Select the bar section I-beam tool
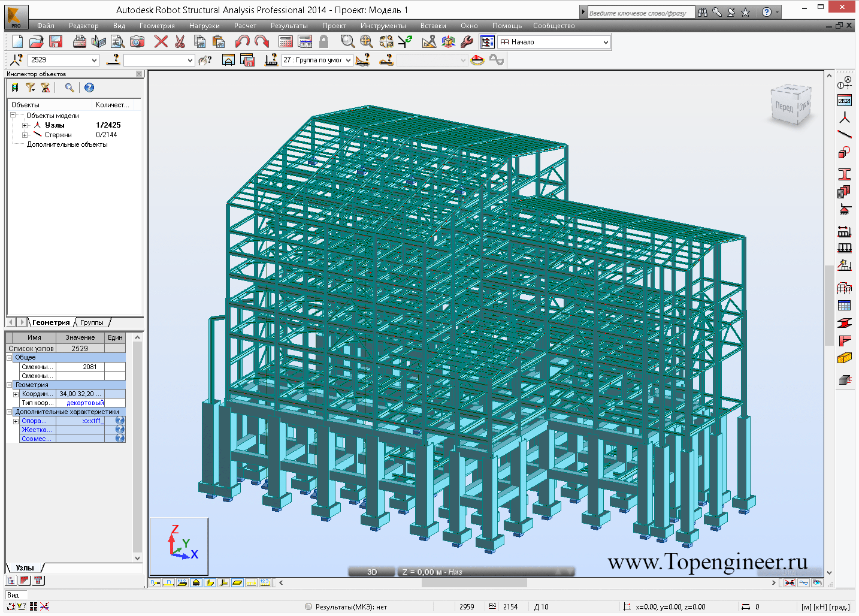 point(844,174)
